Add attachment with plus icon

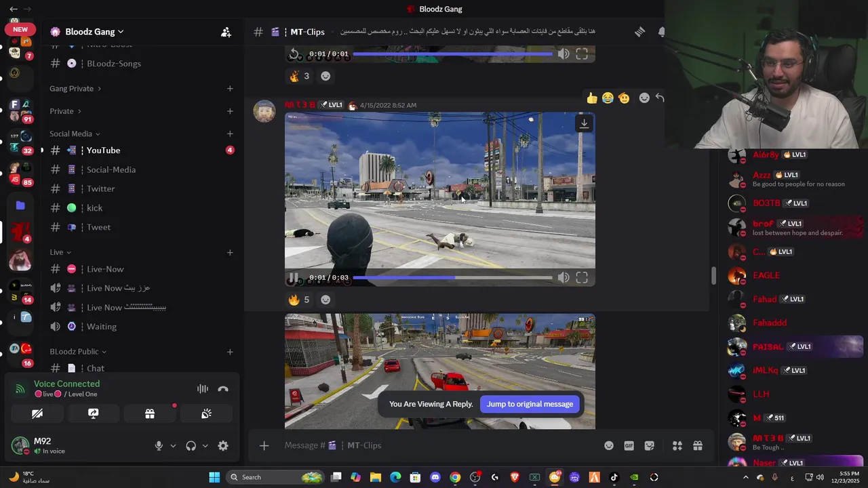(264, 445)
